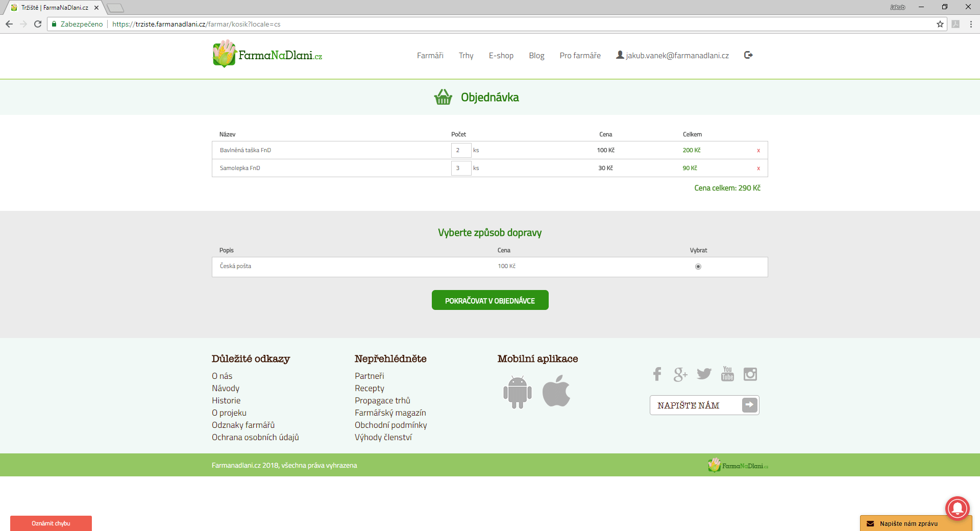980x531 pixels.
Task: Open the Twitter bird icon
Action: (x=704, y=374)
